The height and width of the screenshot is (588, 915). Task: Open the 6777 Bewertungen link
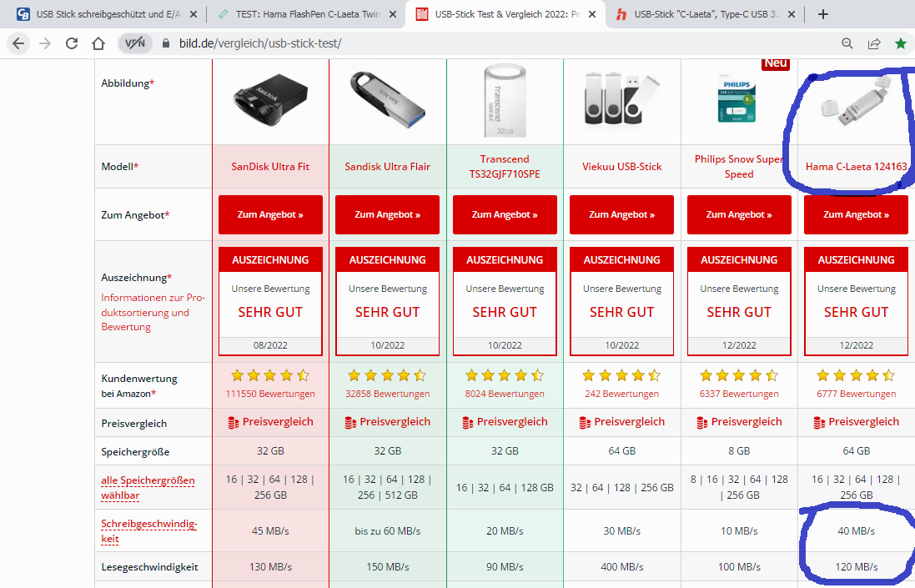coord(856,394)
